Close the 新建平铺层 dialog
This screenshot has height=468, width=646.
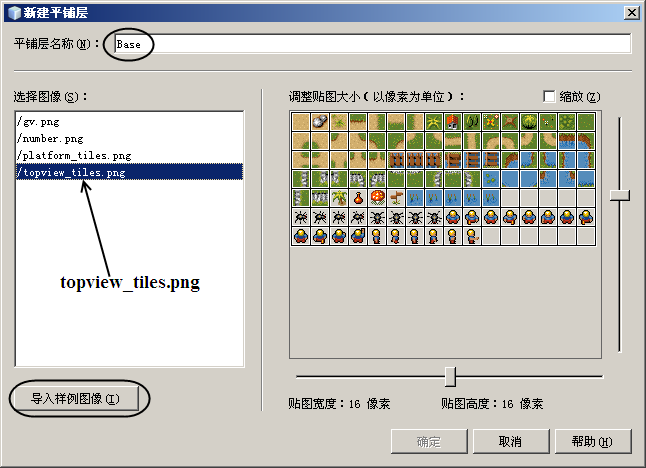coord(631,13)
